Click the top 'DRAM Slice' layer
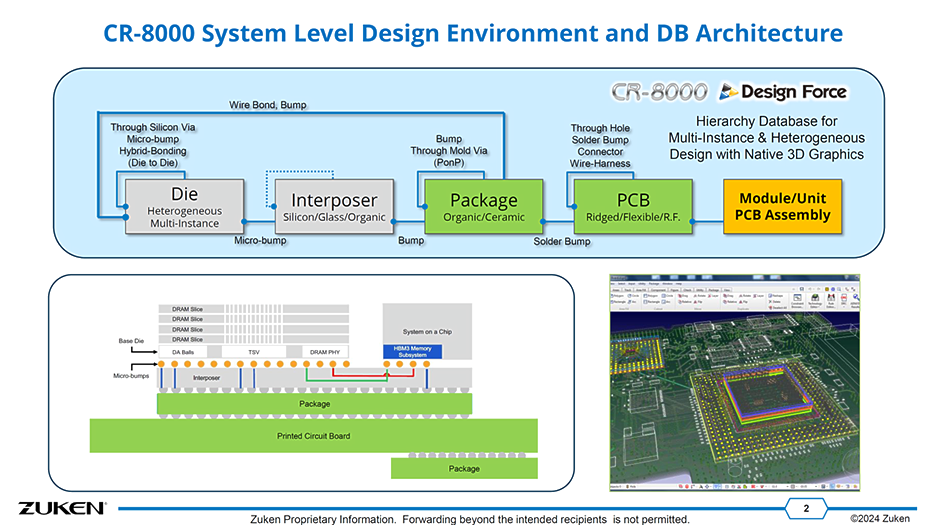940x525 pixels. (254, 309)
